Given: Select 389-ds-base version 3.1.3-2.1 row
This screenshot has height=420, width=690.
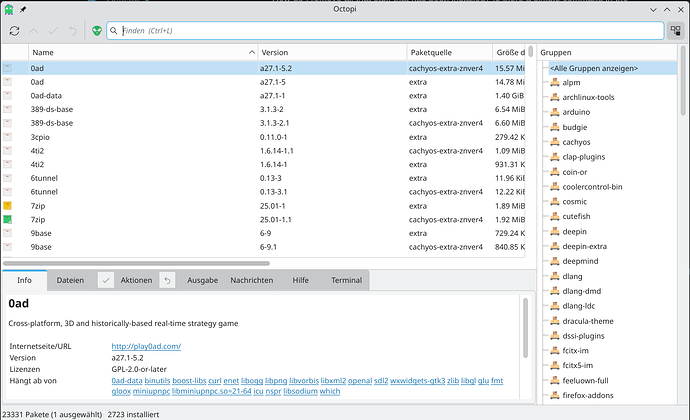Looking at the screenshot, I should [x=264, y=123].
